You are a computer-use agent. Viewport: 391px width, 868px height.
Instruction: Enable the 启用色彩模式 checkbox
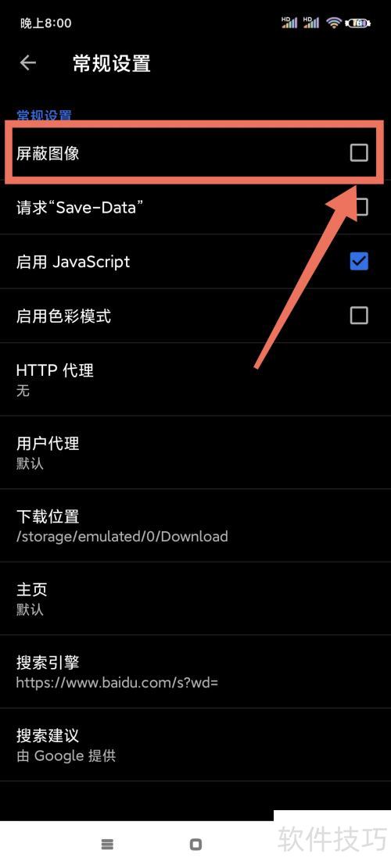click(359, 316)
